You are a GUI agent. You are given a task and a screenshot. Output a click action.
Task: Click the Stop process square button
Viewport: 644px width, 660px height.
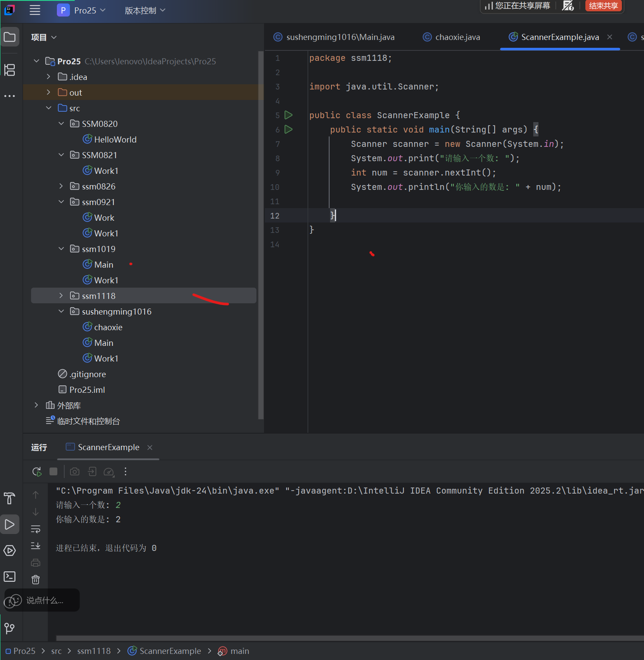click(53, 471)
